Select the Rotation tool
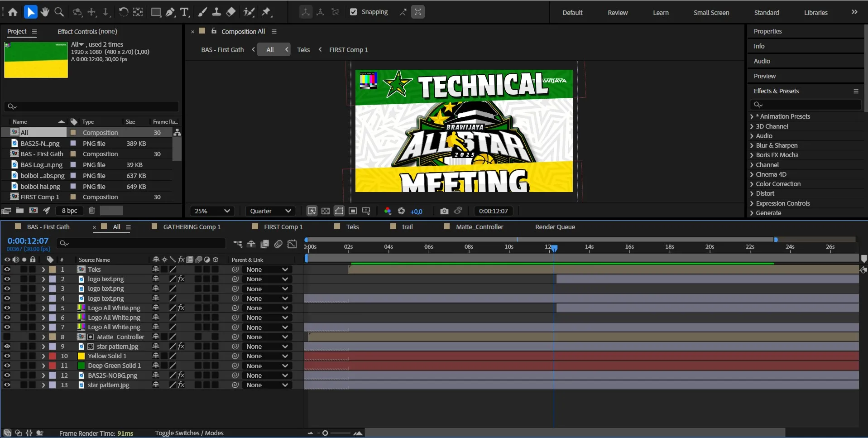Image resolution: width=868 pixels, height=438 pixels. pyautogui.click(x=123, y=12)
